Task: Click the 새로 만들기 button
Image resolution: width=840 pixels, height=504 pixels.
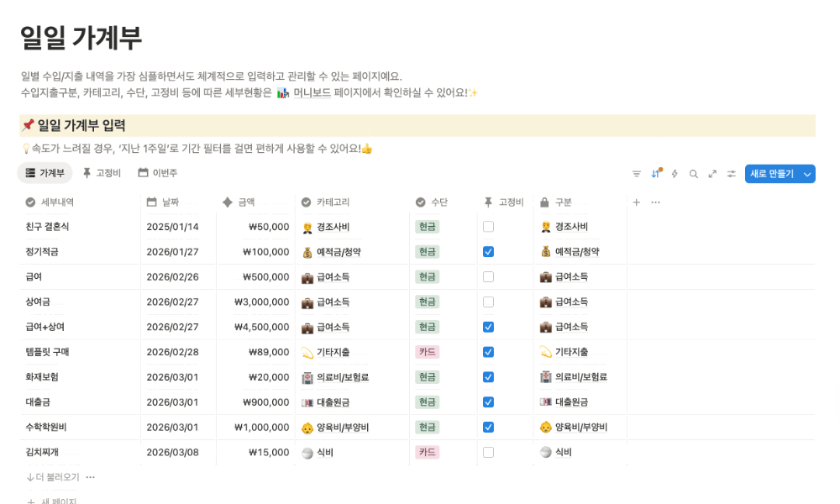Action: (771, 174)
